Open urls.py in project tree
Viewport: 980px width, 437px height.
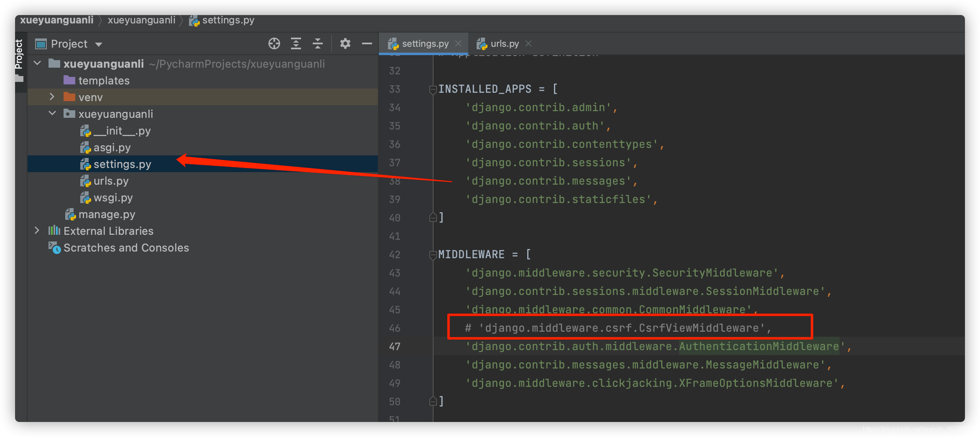[x=111, y=181]
